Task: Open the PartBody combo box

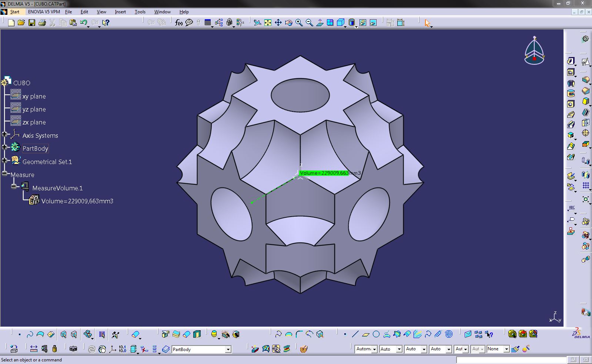Action: point(202,349)
